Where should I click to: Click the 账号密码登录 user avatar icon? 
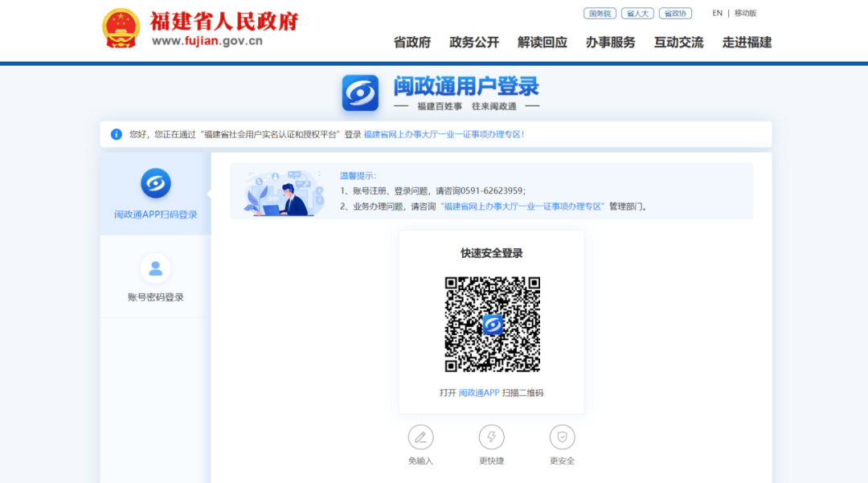(x=156, y=268)
